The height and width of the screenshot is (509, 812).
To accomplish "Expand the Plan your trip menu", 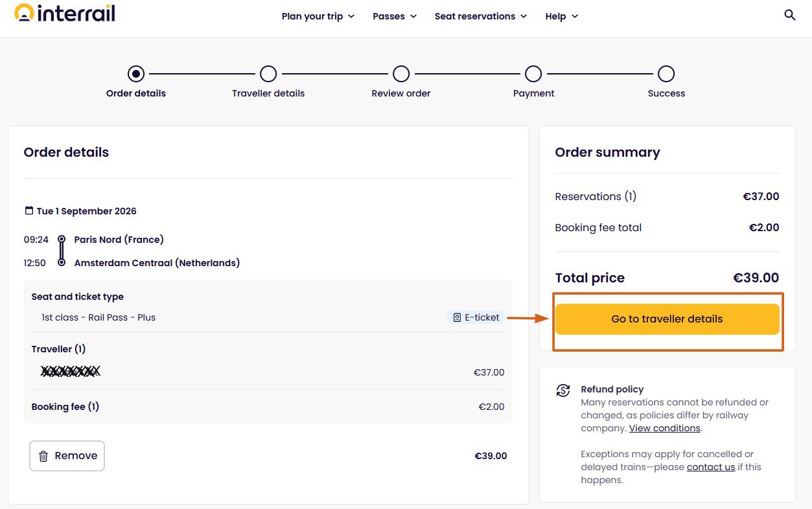I will click(318, 16).
